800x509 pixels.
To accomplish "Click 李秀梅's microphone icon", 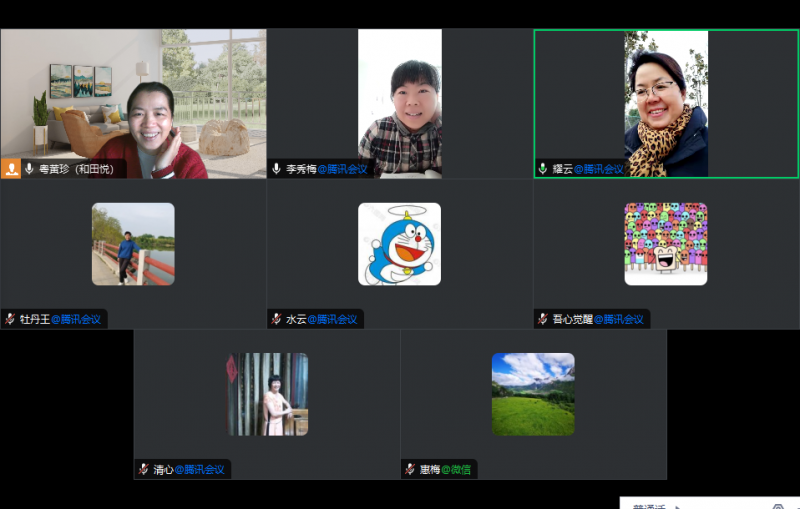I will pos(276,169).
